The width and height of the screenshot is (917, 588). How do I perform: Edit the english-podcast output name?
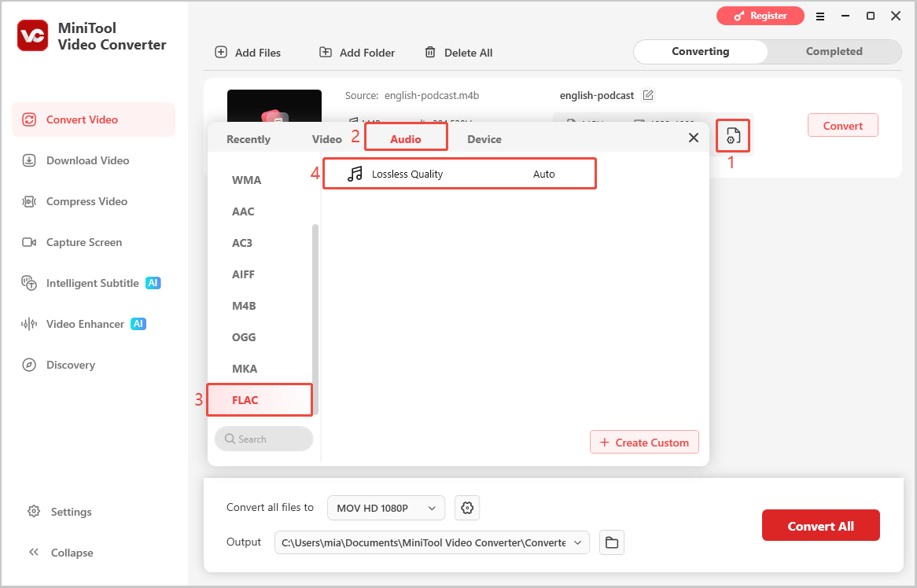coord(648,95)
